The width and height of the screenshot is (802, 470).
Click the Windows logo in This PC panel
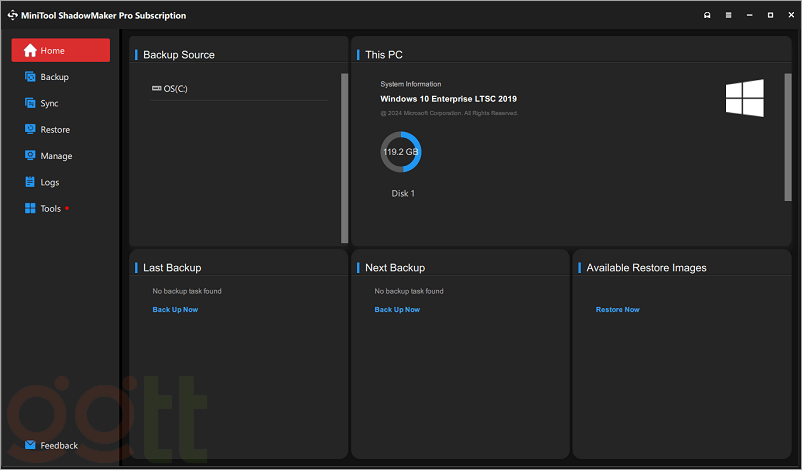tap(744, 98)
